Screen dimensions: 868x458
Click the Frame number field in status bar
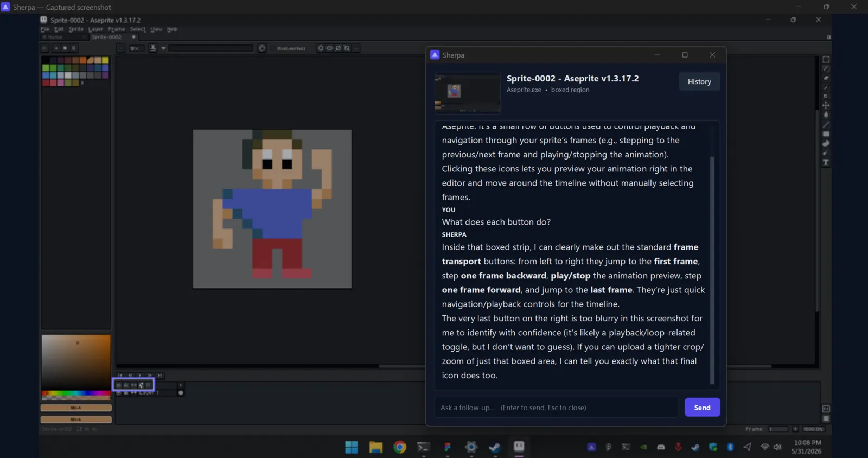point(778,429)
